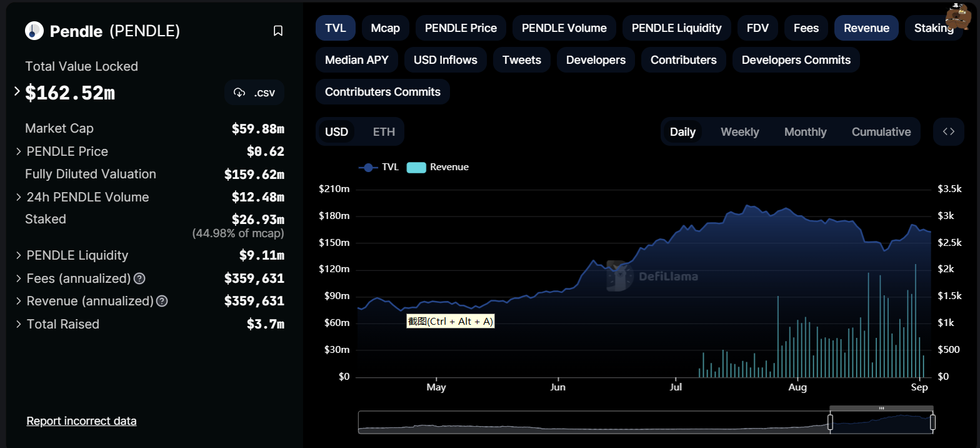This screenshot has width=980, height=448.
Task: Open the Report incorrect data link
Action: (x=81, y=421)
